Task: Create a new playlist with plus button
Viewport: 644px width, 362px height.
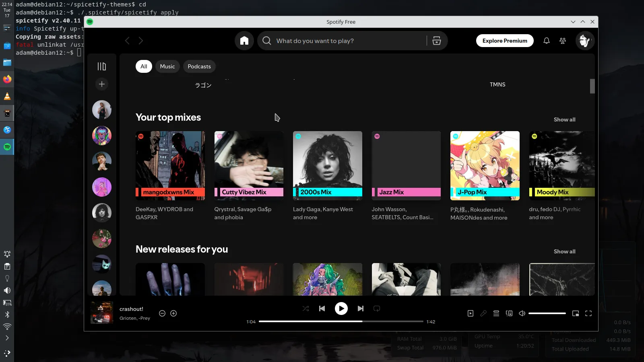Action: tap(102, 84)
